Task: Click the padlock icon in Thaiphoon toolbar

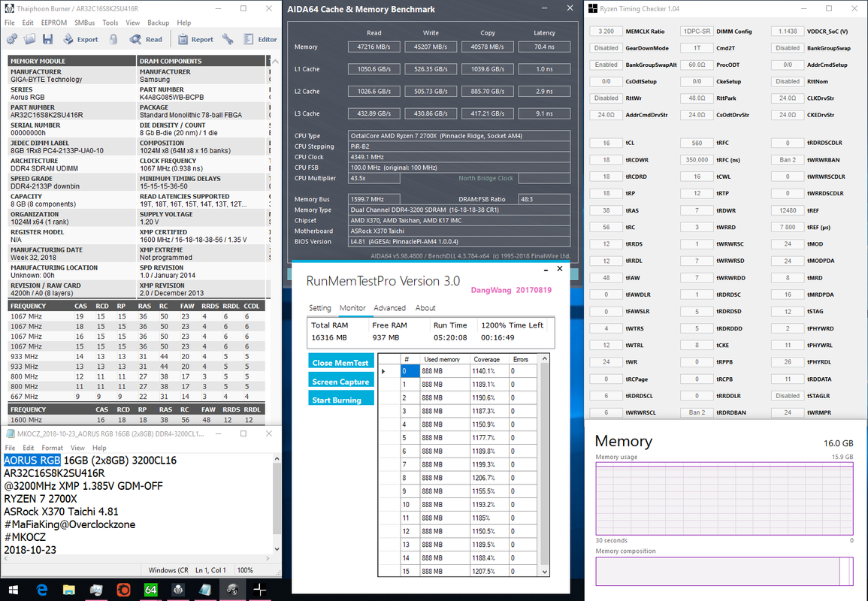Action: tap(113, 39)
